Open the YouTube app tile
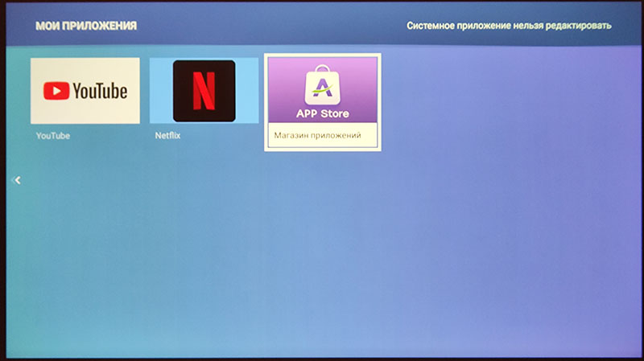644x361 pixels. (85, 91)
